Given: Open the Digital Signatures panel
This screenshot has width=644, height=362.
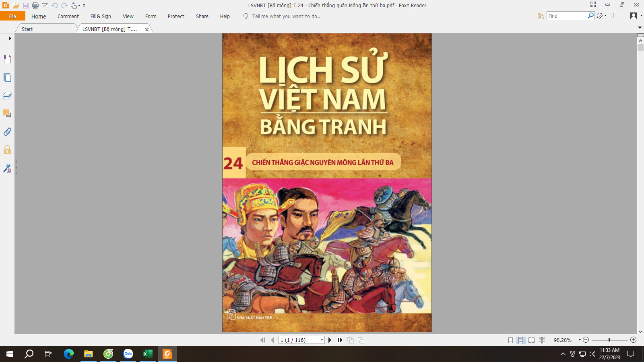Looking at the screenshot, I should (x=7, y=168).
